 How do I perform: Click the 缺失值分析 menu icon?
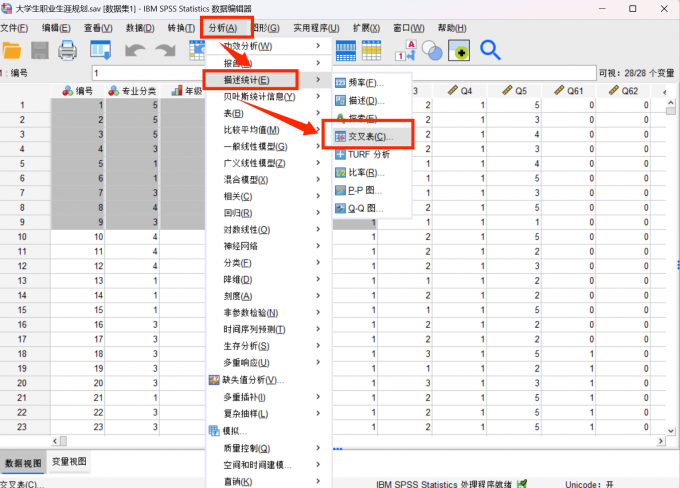click(214, 380)
